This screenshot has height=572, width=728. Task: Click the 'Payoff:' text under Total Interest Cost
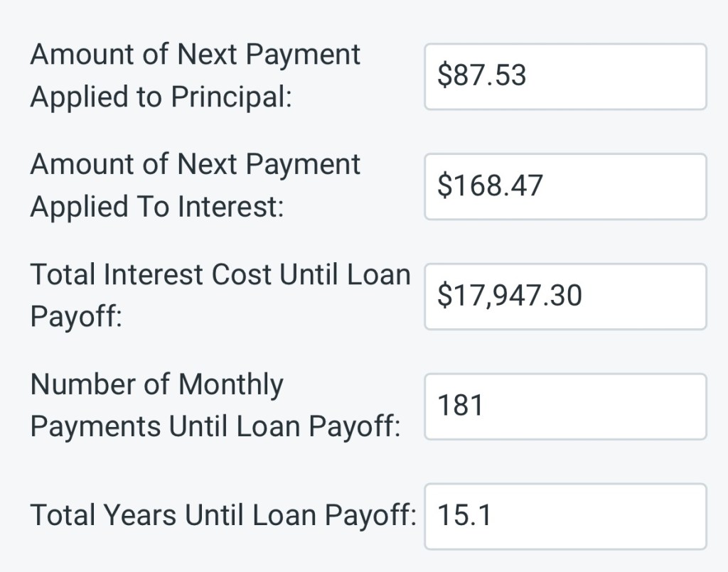coord(75,318)
